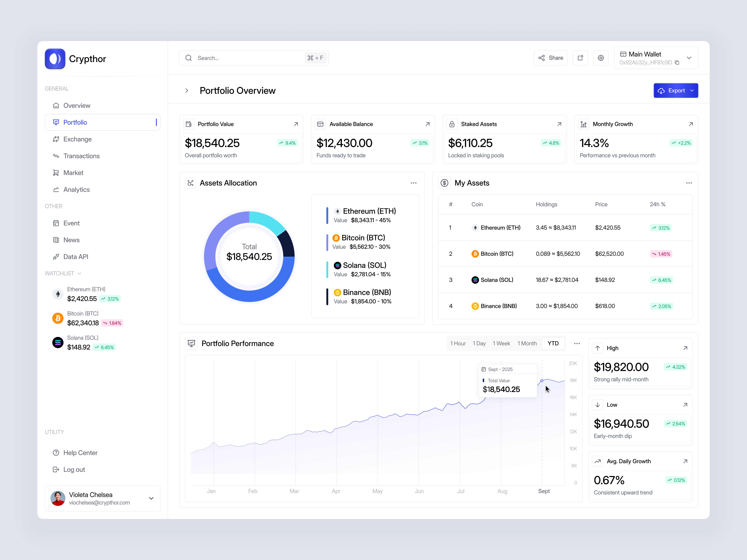Screen dimensions: 747x560
Task: Expand the High stat card arrow
Action: (x=685, y=348)
